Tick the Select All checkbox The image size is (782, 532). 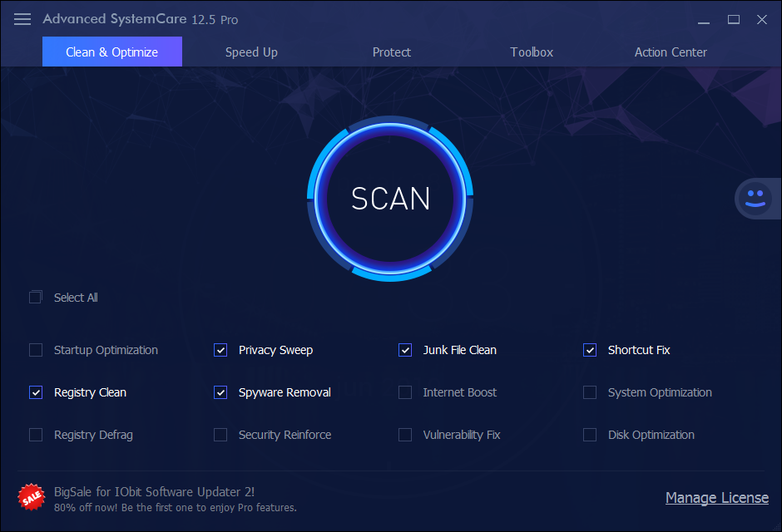[x=36, y=298]
